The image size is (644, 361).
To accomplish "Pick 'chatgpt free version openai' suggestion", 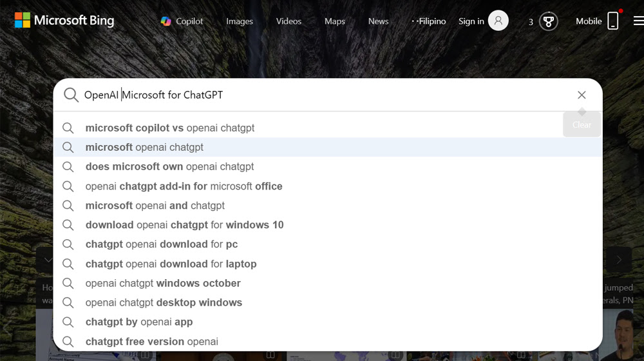I will [x=328, y=342].
